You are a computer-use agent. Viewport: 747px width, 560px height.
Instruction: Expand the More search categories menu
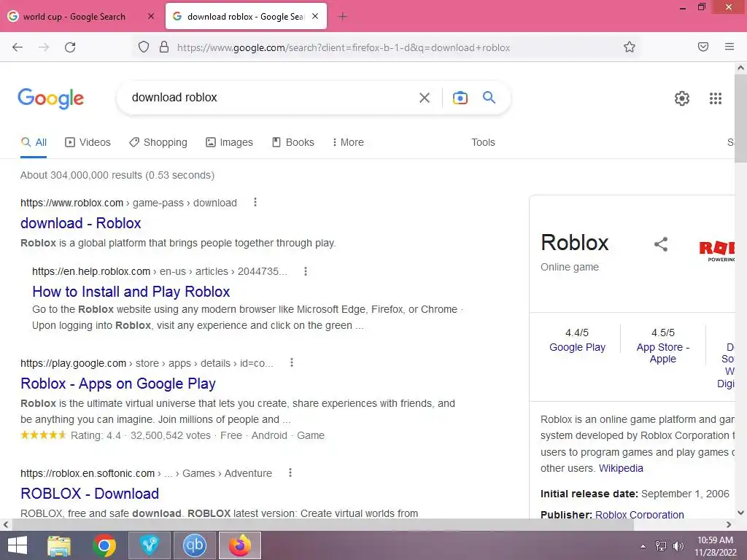[348, 142]
